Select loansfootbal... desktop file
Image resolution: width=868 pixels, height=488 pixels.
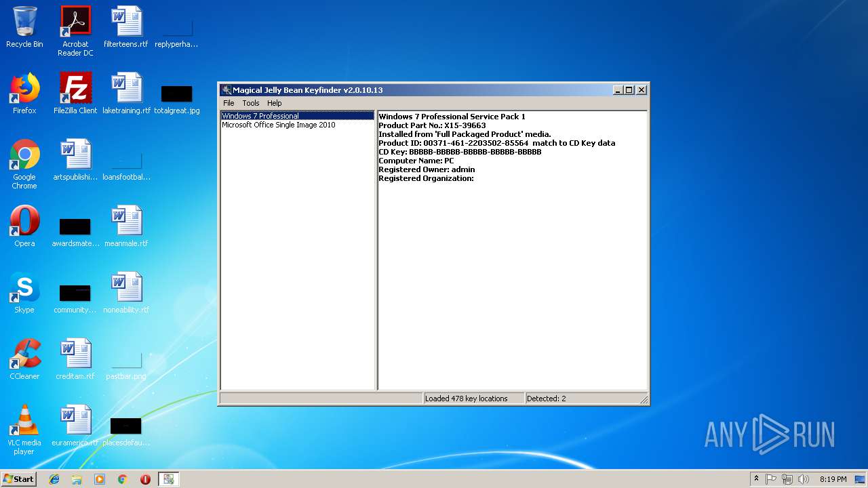click(126, 166)
